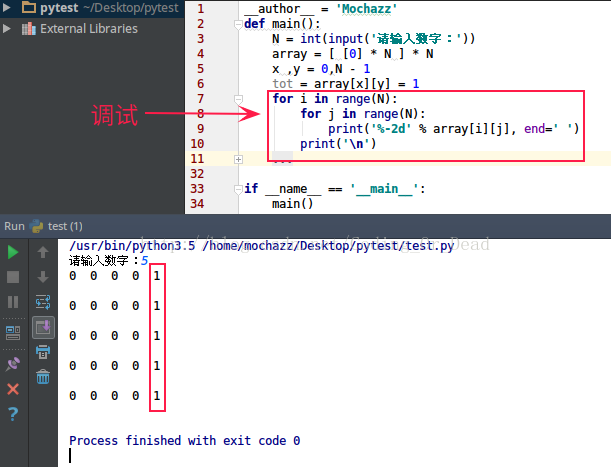Collapse the if __name__ fold marker
This screenshot has height=467, width=611.
tap(238, 189)
